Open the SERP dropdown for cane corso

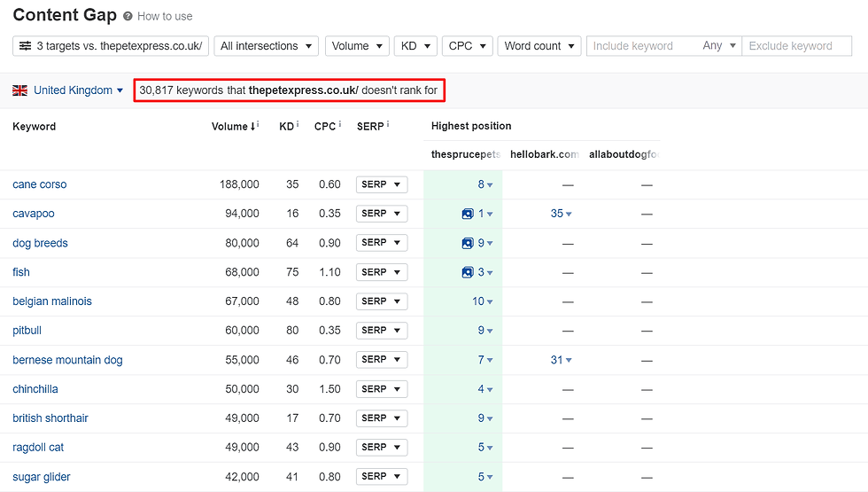pyautogui.click(x=382, y=184)
